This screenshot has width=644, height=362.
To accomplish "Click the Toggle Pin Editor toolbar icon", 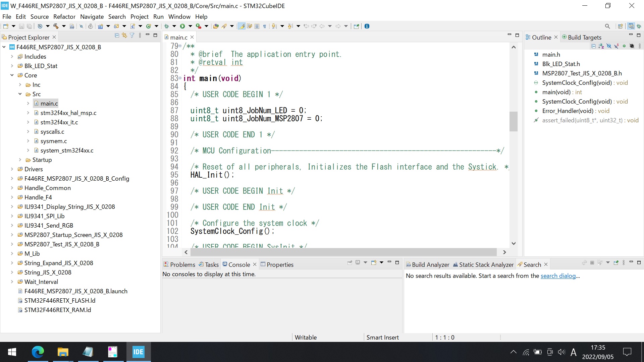I will click(x=356, y=26).
